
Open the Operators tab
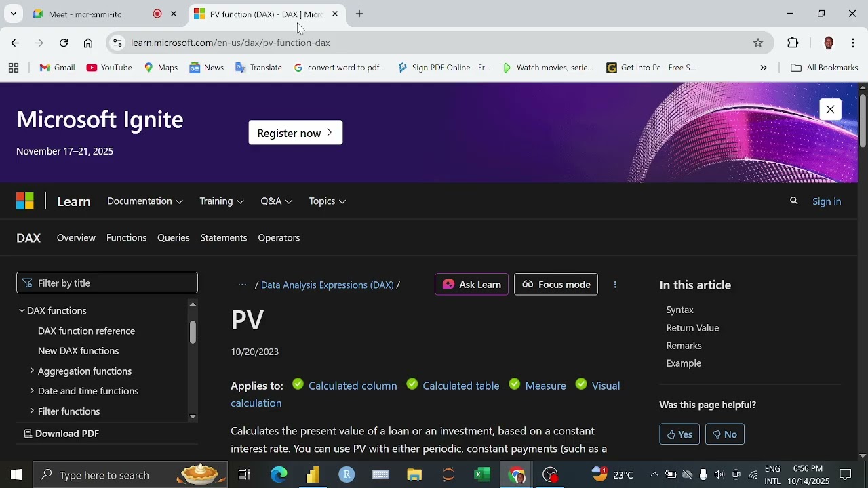[279, 238]
